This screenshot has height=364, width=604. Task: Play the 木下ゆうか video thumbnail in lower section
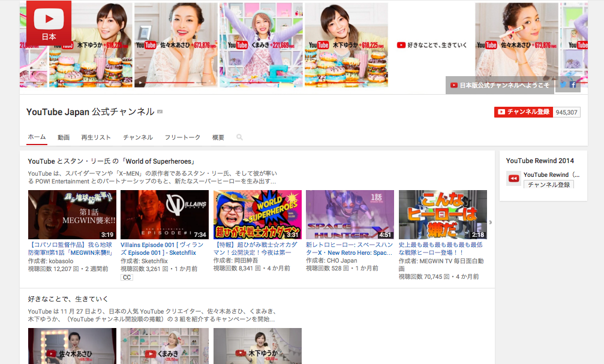(257, 346)
